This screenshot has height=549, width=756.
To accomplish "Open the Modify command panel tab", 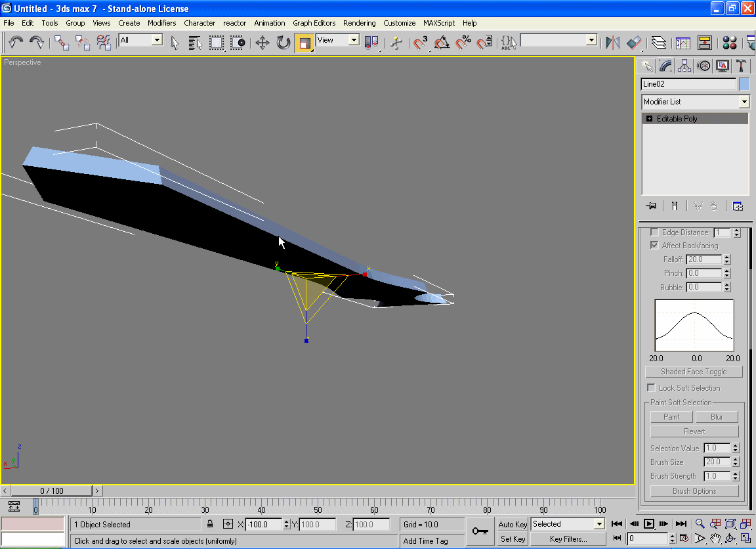I will 665,66.
